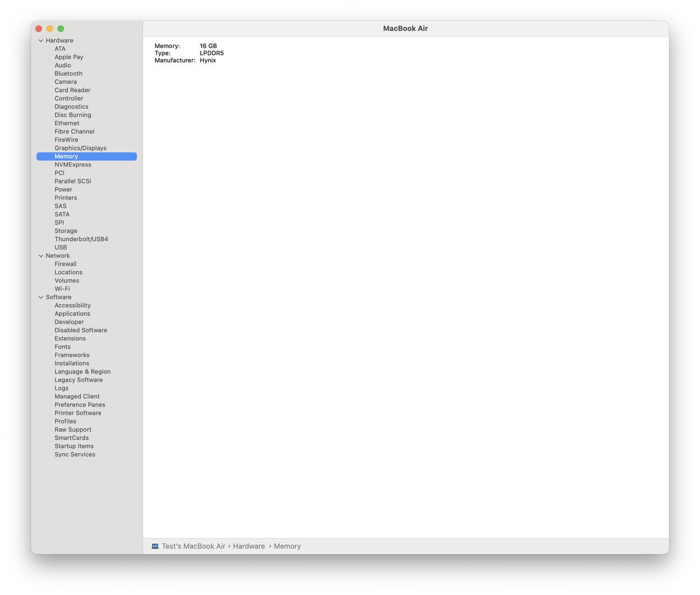View Extensions information
This screenshot has width=700, height=595.
click(x=70, y=338)
